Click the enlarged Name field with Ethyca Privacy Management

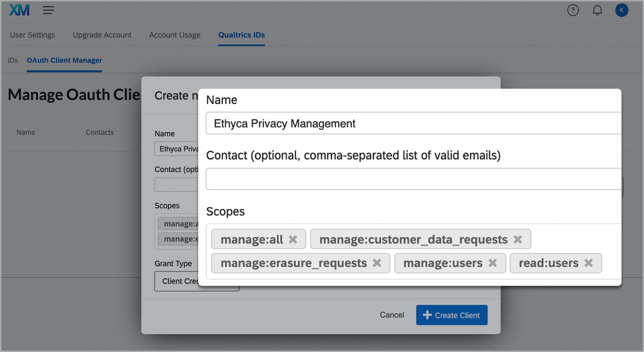[x=413, y=123]
